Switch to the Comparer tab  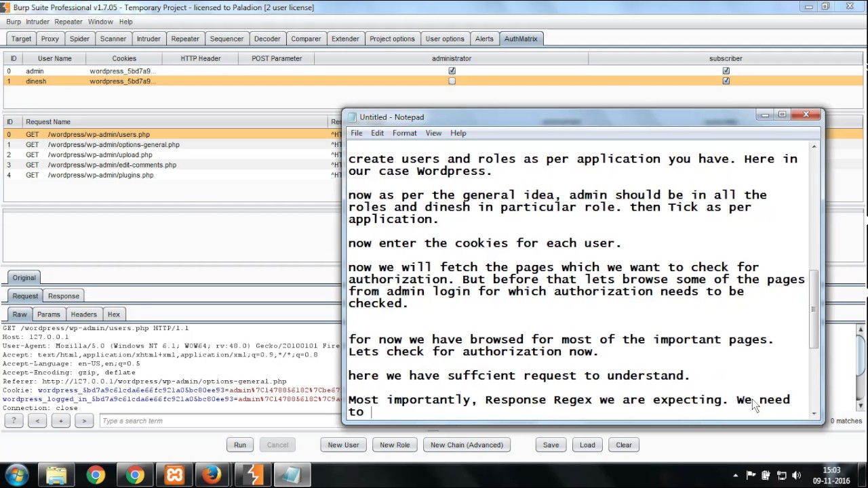[306, 39]
